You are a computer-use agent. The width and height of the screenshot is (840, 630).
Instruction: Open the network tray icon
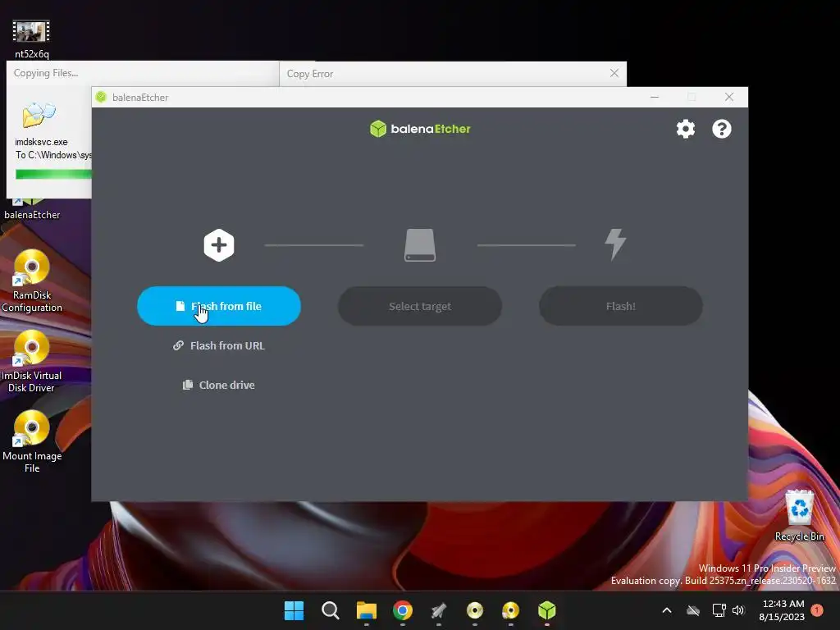tap(719, 610)
